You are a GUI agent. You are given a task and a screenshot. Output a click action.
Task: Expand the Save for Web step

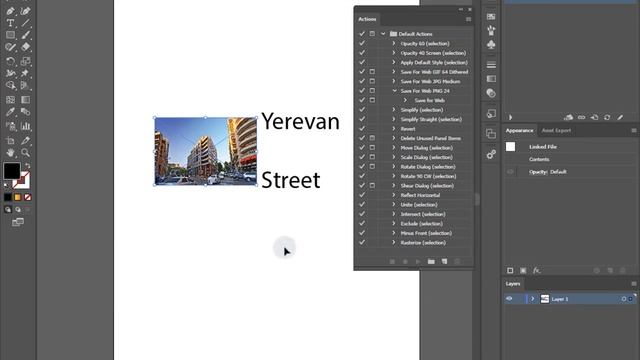(405, 100)
